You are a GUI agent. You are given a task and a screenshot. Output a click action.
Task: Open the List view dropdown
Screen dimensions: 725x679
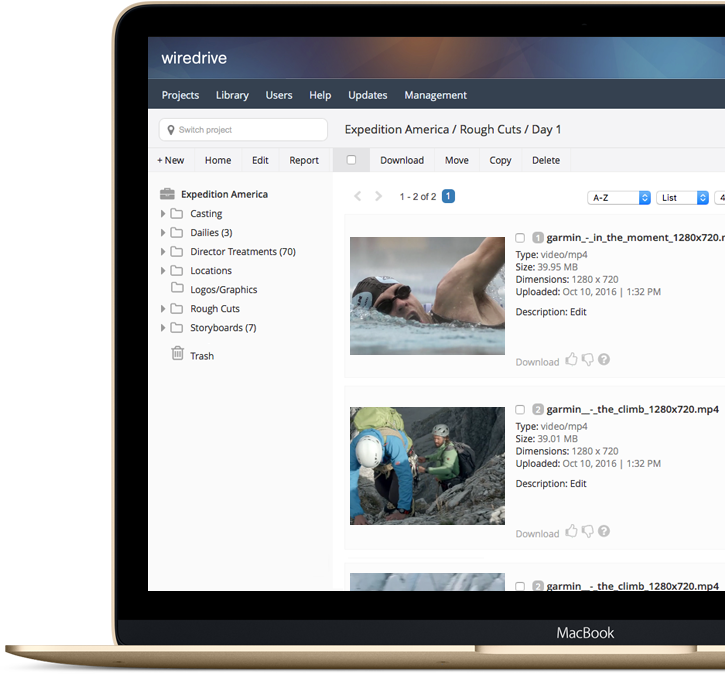coord(684,198)
